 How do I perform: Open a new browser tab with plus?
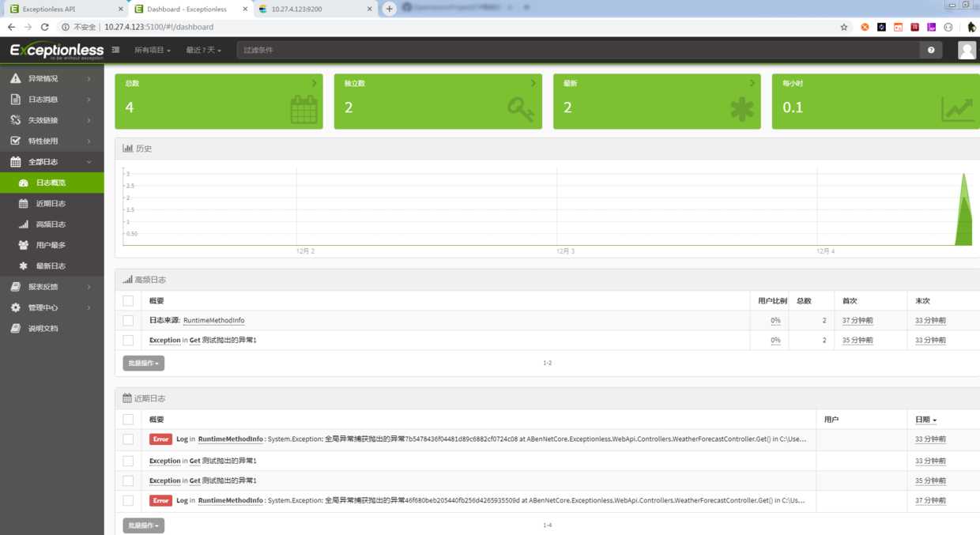[389, 9]
